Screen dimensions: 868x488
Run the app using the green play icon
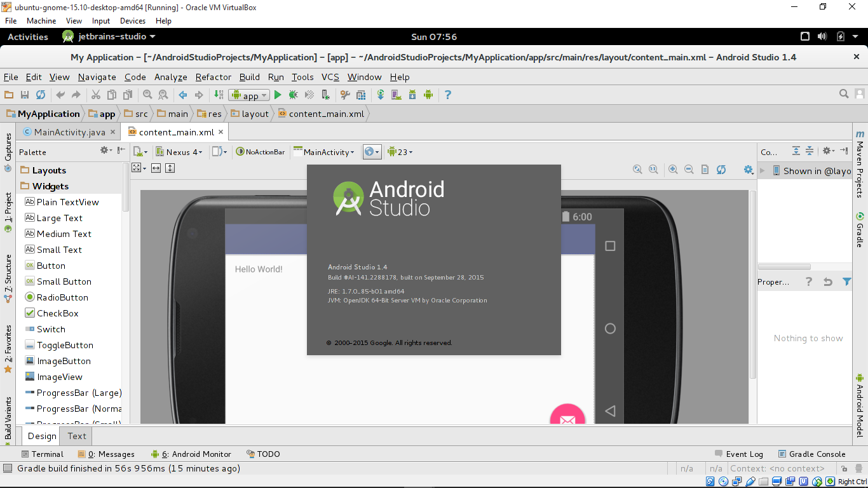coord(278,95)
